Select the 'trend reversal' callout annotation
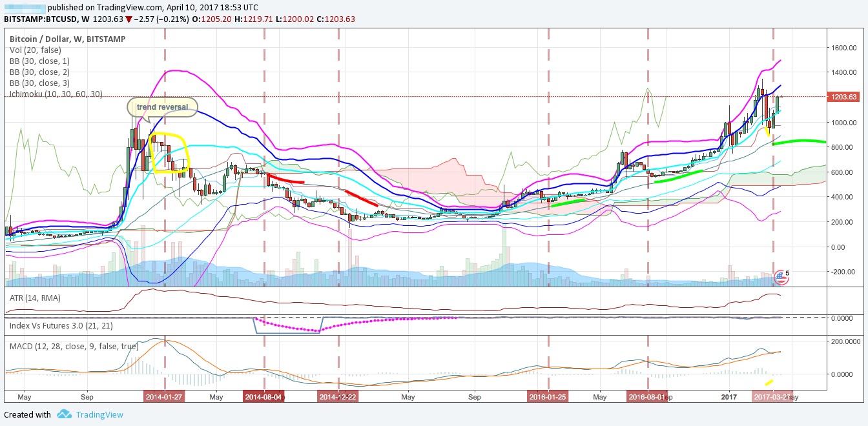The image size is (868, 426). [162, 107]
